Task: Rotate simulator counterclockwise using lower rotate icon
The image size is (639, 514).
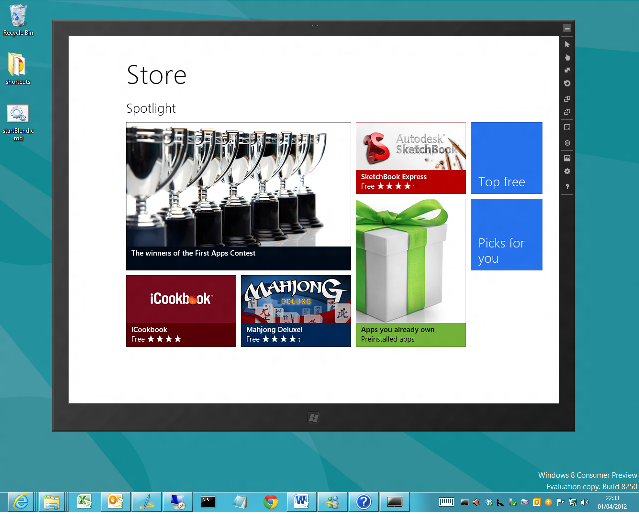Action: click(567, 112)
